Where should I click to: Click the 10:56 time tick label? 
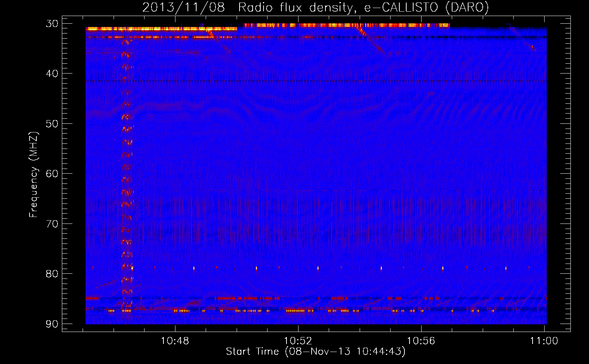click(421, 341)
